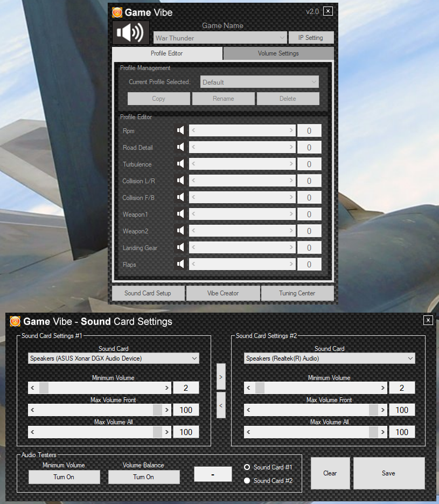Switch to the Profile Editor tab

167,53
